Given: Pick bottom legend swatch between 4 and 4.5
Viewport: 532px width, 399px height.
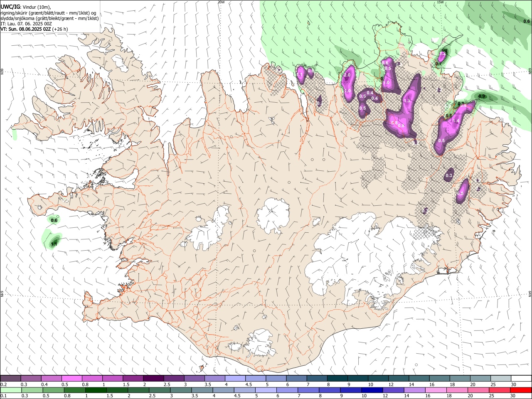Looking at the screenshot, I should tap(223, 390).
